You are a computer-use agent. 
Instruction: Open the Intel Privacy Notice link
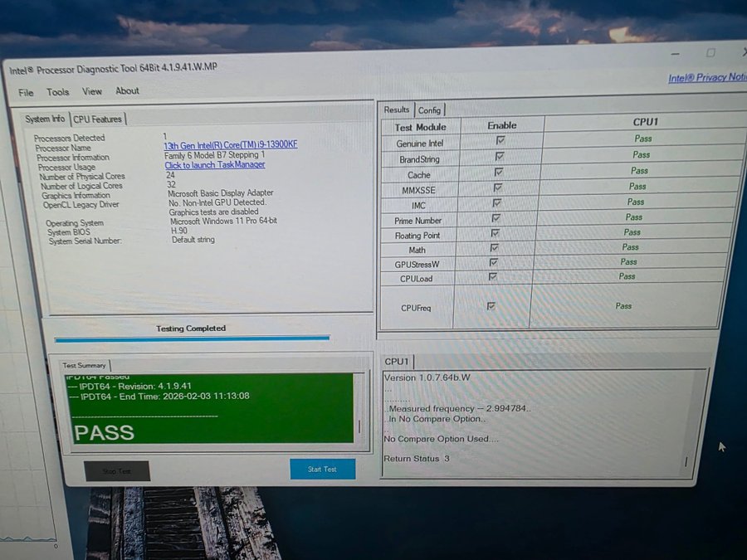(706, 78)
